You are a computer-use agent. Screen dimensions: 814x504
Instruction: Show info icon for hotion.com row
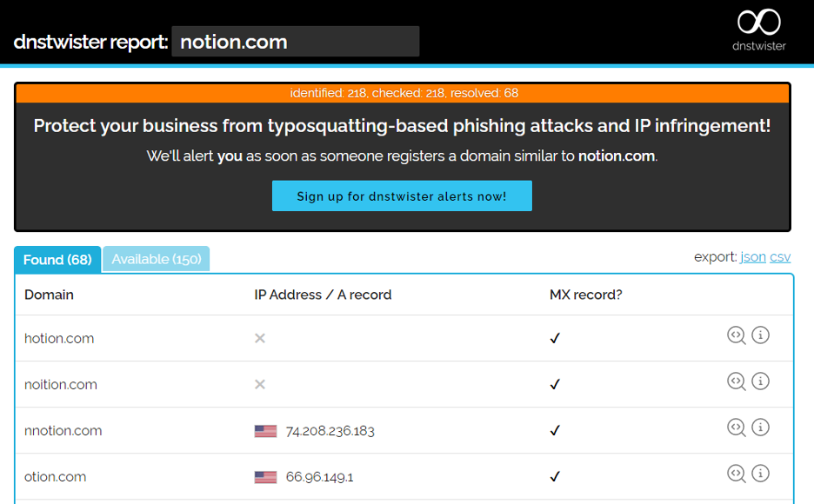pyautogui.click(x=761, y=335)
